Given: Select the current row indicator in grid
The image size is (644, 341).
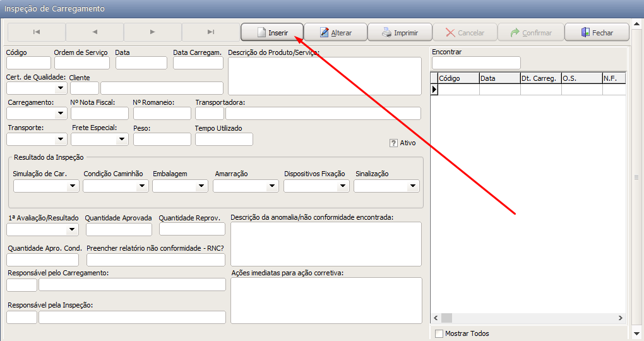Looking at the screenshot, I should coord(434,89).
